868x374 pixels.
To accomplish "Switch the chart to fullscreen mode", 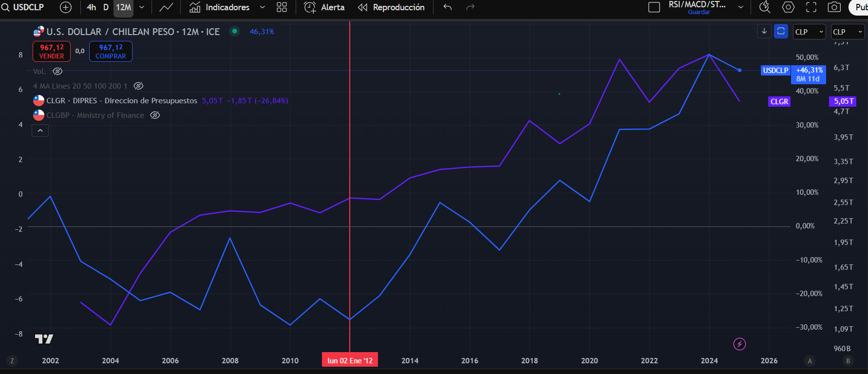I will point(811,7).
